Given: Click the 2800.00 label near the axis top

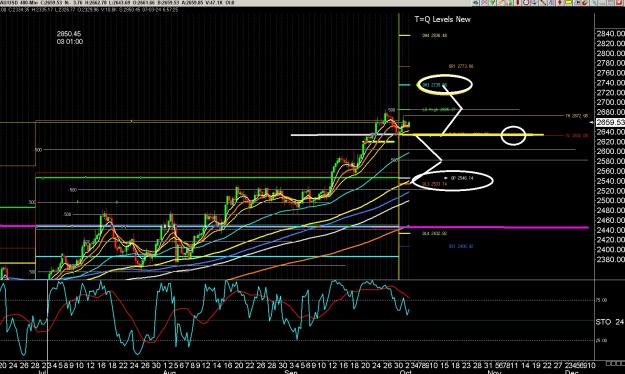Looking at the screenshot, I should coord(610,53).
